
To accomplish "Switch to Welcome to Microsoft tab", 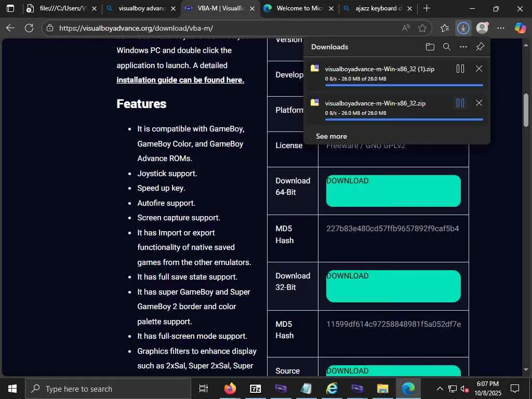I will click(300, 8).
